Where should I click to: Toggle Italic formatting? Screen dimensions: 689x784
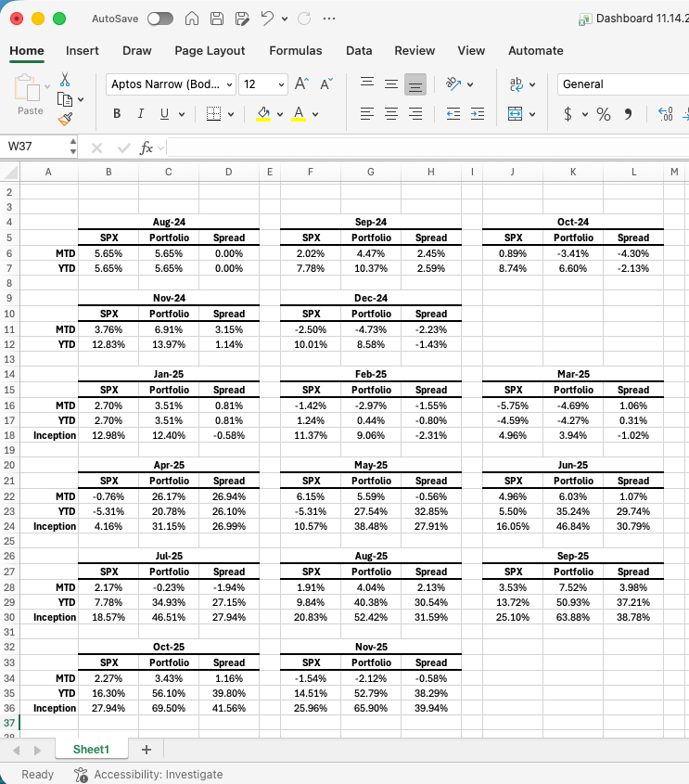tap(141, 114)
